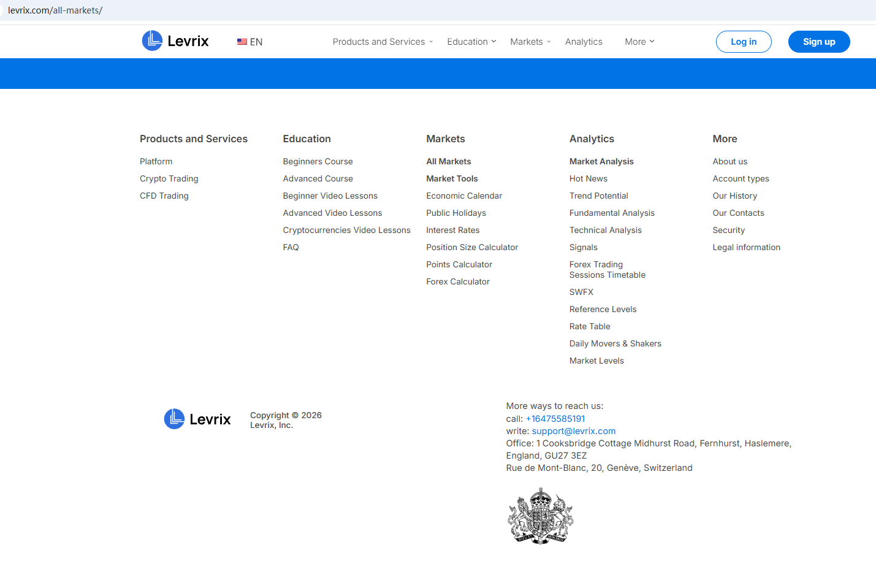This screenshot has height=588, width=876.
Task: Open the Beginners Course link
Action: (318, 161)
